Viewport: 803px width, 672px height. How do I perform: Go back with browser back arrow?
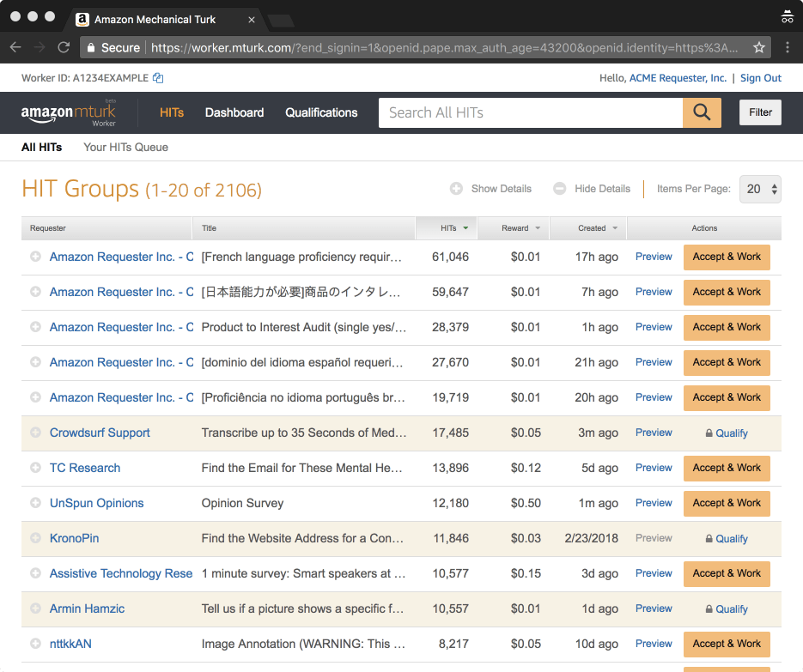15,47
